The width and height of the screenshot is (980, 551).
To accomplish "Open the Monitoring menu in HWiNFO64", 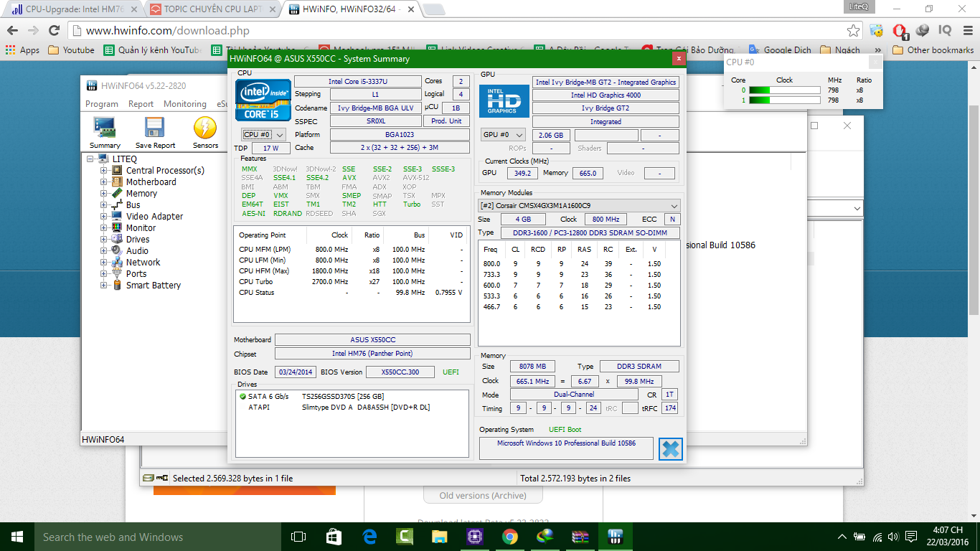I will pyautogui.click(x=185, y=104).
